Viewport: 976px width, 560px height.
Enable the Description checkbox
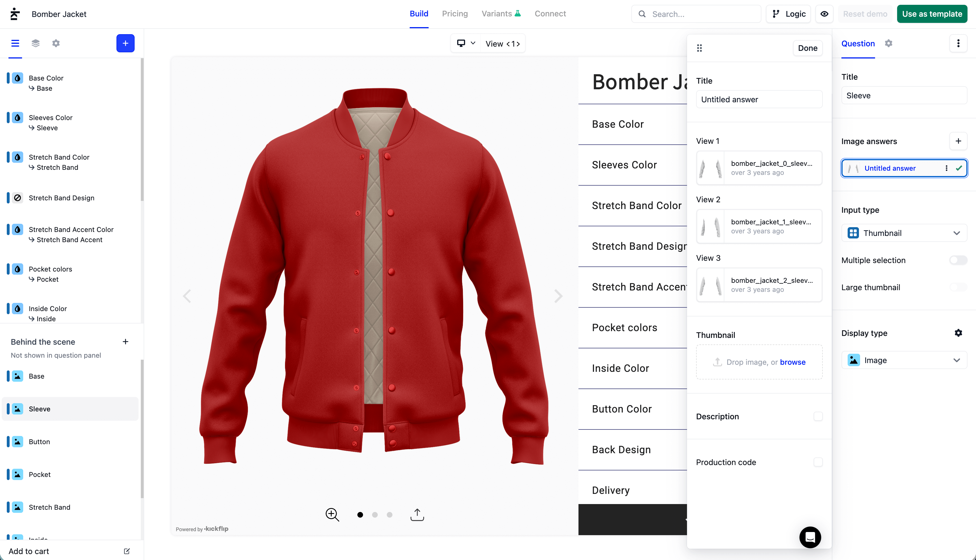coord(818,416)
